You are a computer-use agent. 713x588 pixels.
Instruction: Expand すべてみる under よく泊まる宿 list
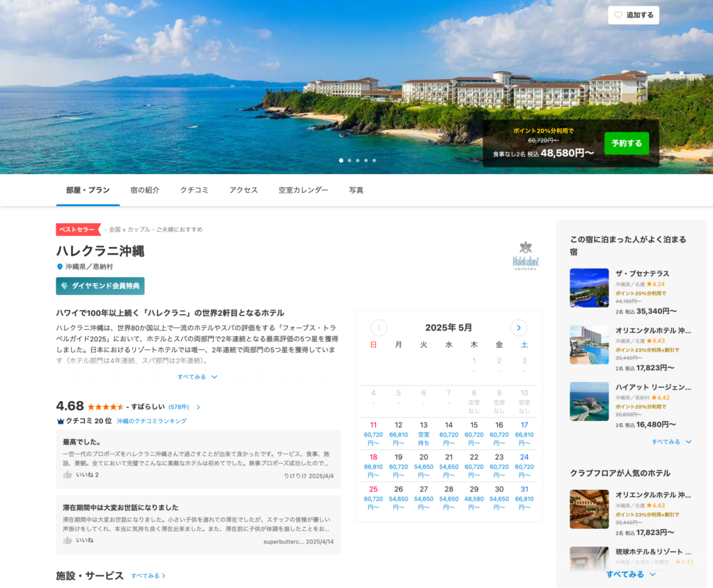(x=671, y=442)
